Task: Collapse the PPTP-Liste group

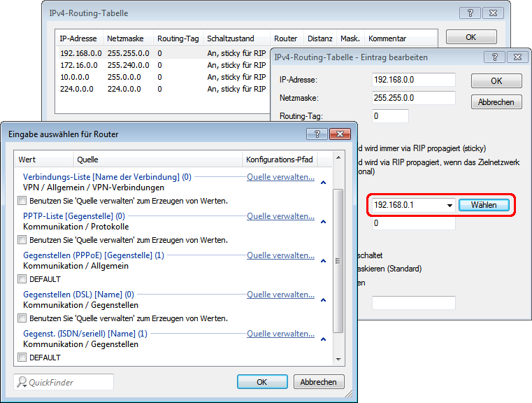Action: coord(323,222)
